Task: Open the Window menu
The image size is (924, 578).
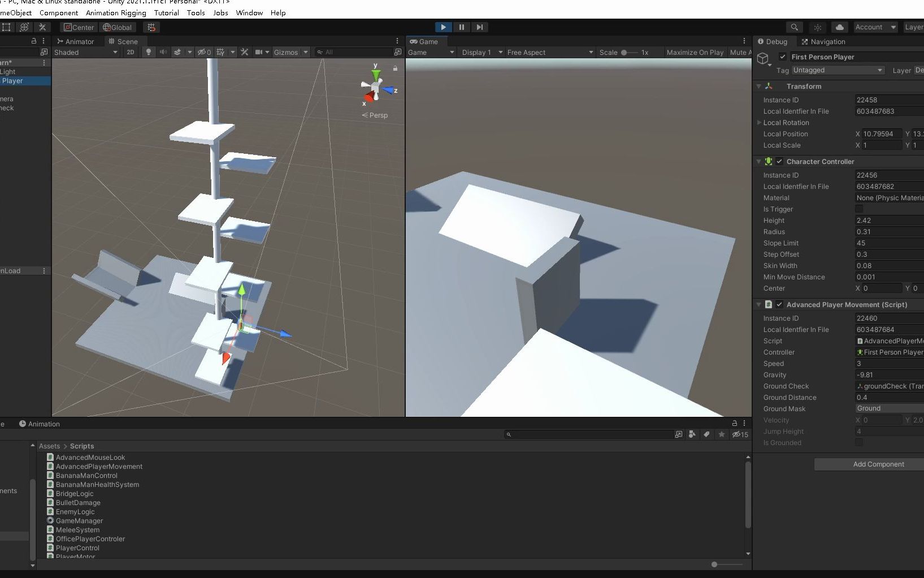Action: pyautogui.click(x=249, y=12)
